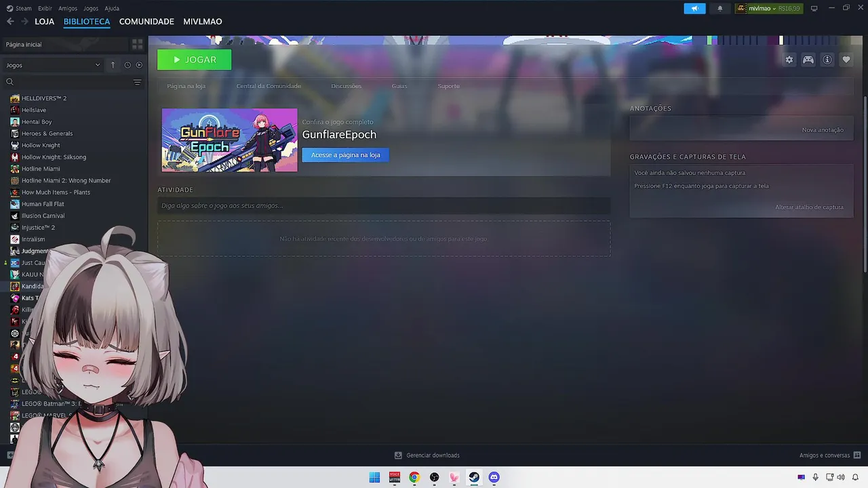868x488 pixels.
Task: Open Voicemeeter from taskbar
Action: click(395, 477)
